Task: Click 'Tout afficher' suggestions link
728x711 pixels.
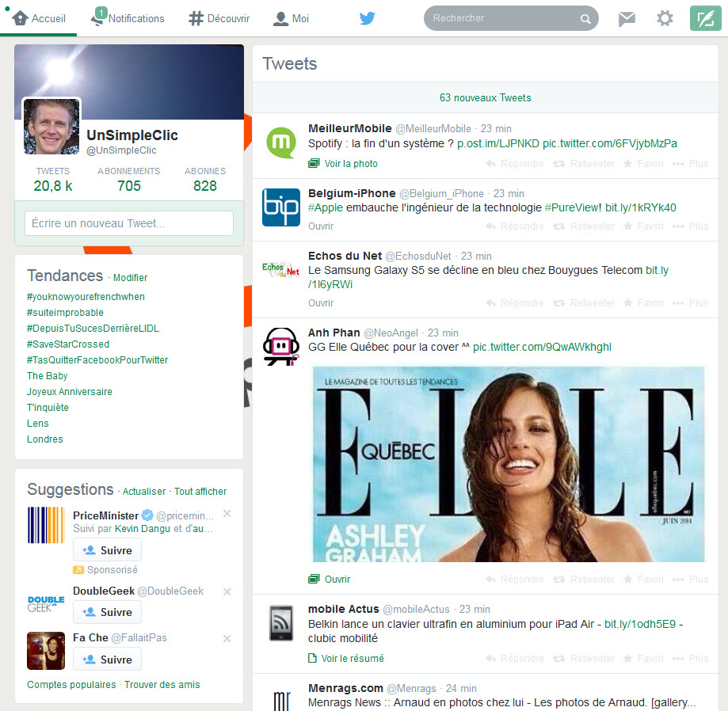Action: (200, 491)
